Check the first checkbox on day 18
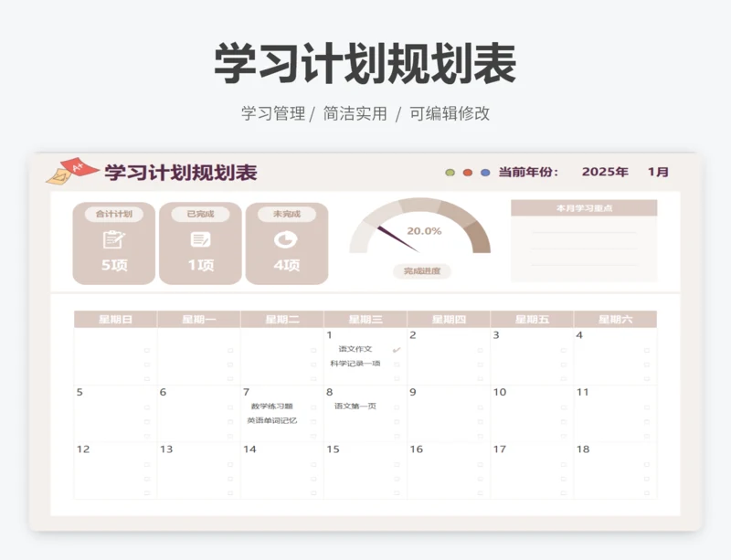The image size is (731, 560). (647, 464)
